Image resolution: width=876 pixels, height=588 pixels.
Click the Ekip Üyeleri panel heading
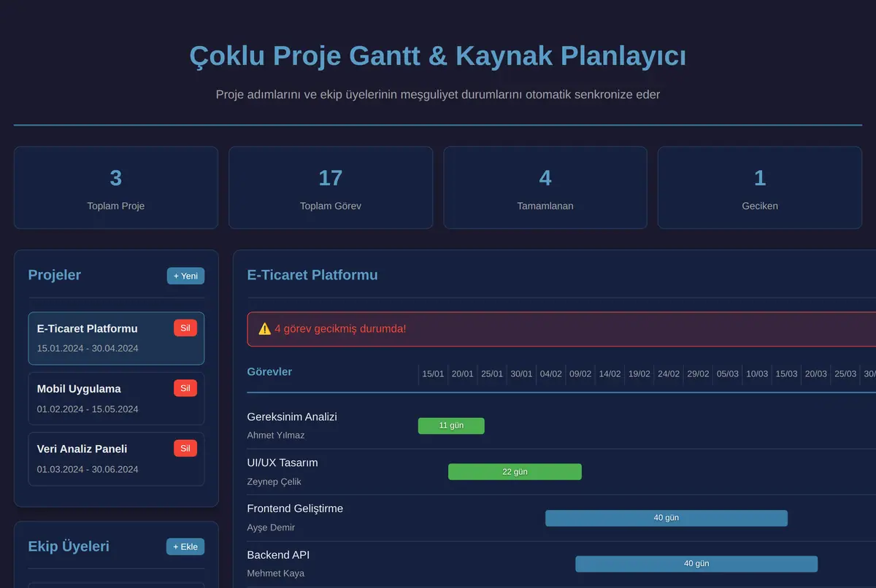pyautogui.click(x=69, y=546)
